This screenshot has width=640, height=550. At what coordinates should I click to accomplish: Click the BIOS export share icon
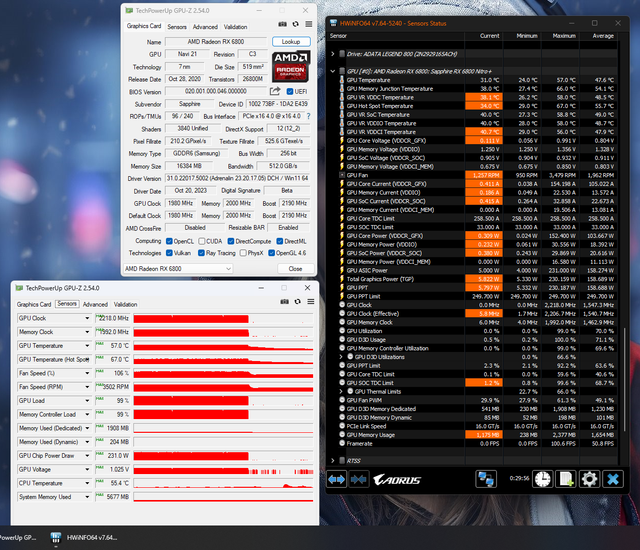coord(275,91)
